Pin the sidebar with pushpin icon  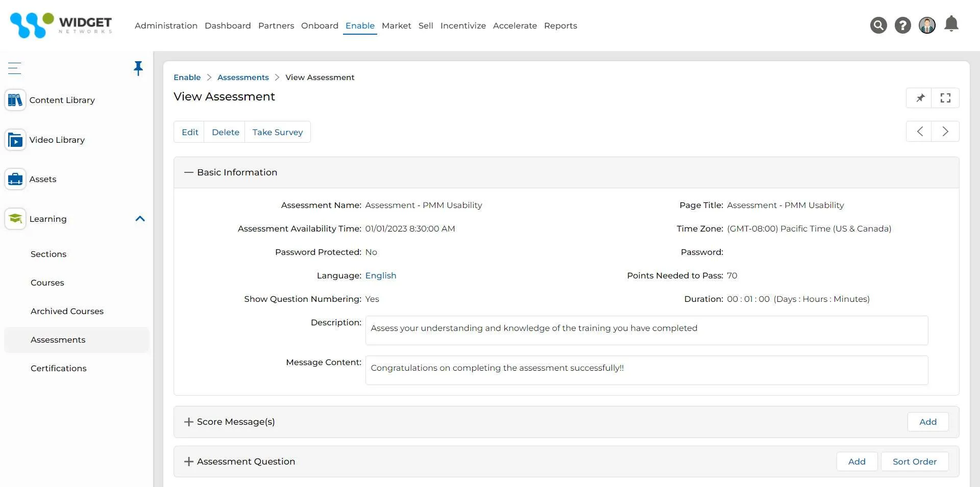138,68
